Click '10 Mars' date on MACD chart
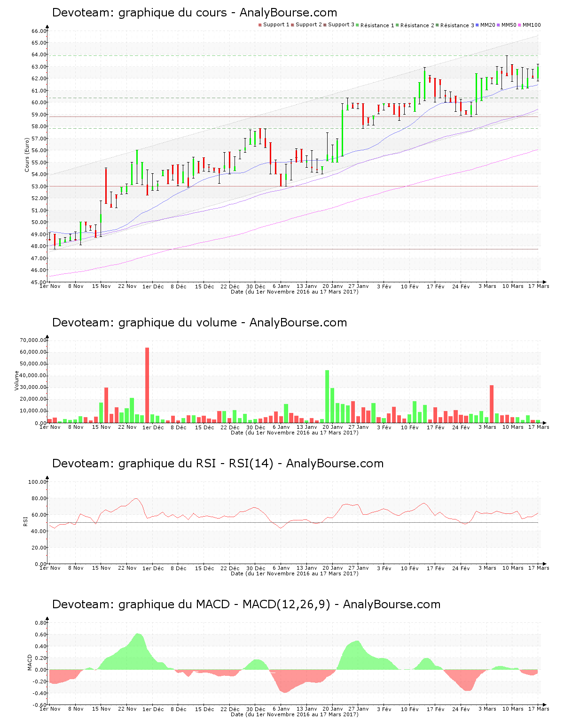 coord(513,709)
